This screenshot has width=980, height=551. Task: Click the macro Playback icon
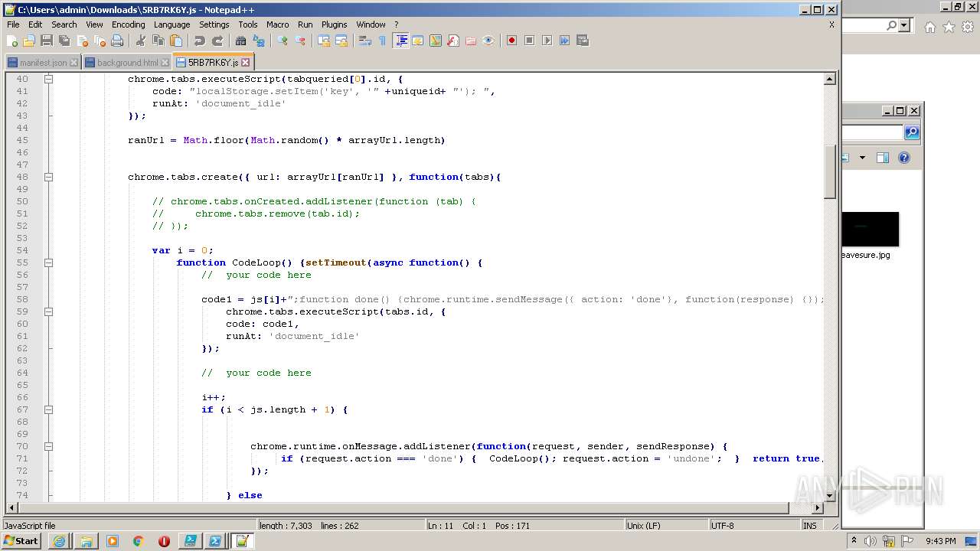pyautogui.click(x=547, y=41)
